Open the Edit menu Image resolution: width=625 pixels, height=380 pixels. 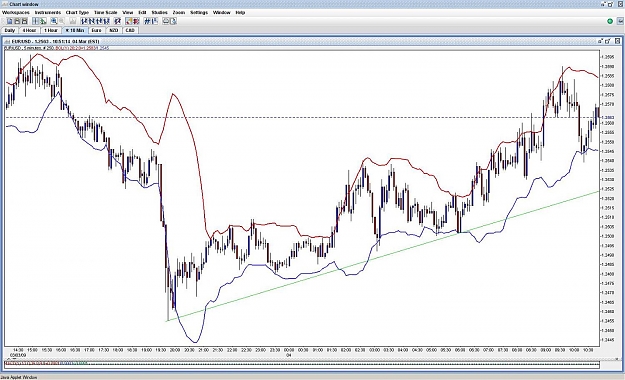[x=142, y=12]
